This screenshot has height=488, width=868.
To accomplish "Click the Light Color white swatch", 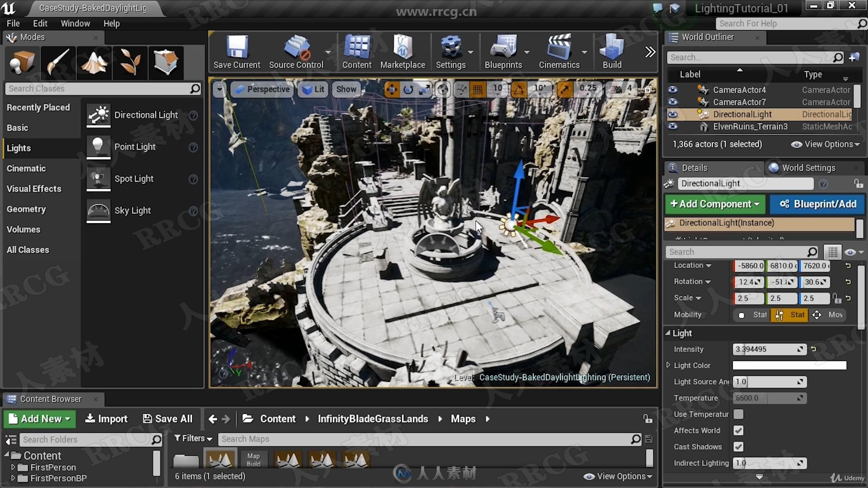I will 789,365.
